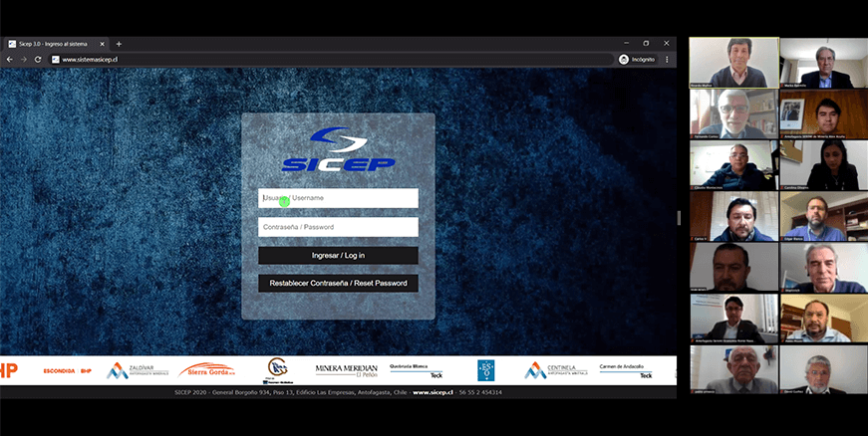
Task: Click the SICEP logo above the login form
Action: 338,149
